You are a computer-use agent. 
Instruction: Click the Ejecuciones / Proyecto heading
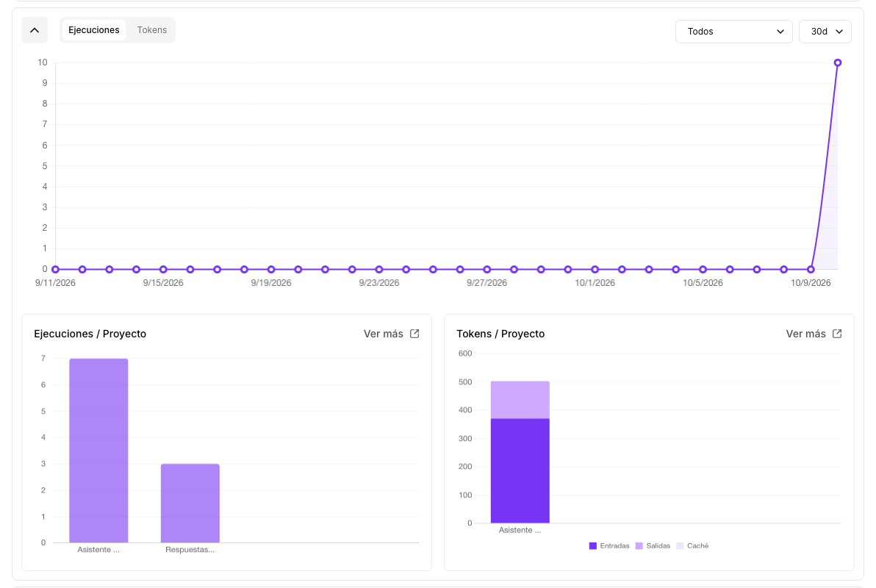click(x=90, y=334)
